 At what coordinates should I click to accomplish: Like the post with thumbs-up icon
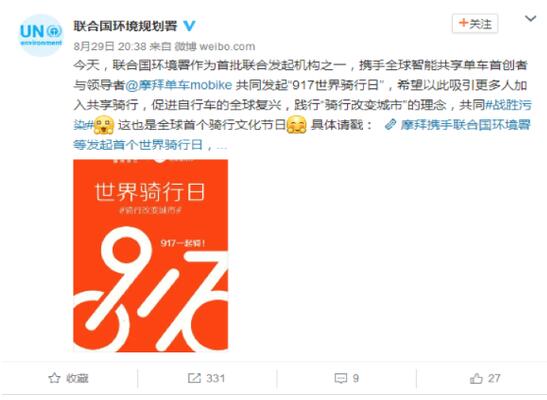(476, 378)
